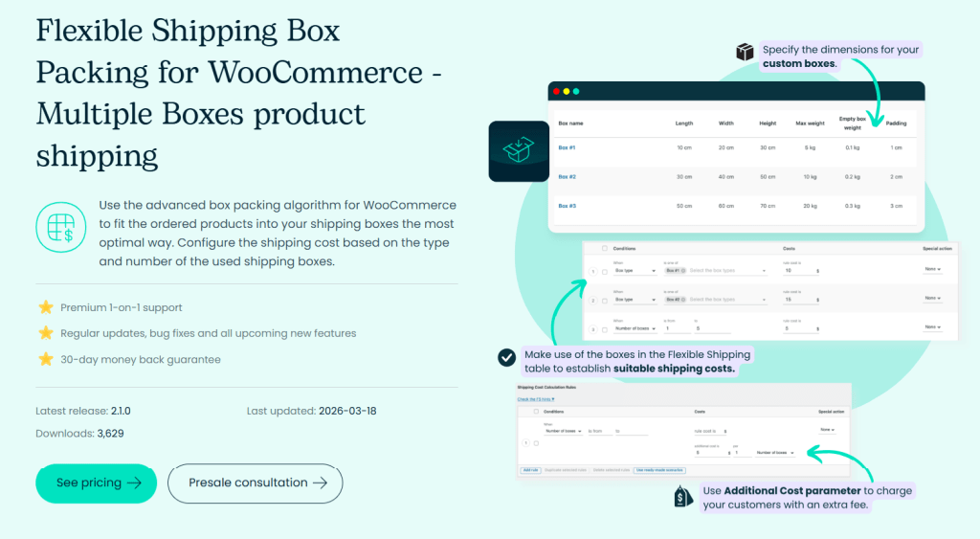980x539 pixels.
Task: Click the rule number 2 circle in upper rules table
Action: pos(593,301)
